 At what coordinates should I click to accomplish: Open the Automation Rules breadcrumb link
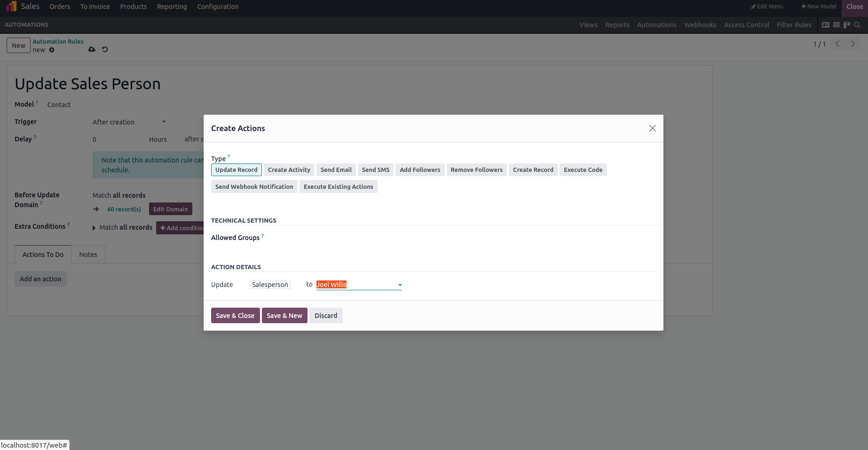pos(58,41)
